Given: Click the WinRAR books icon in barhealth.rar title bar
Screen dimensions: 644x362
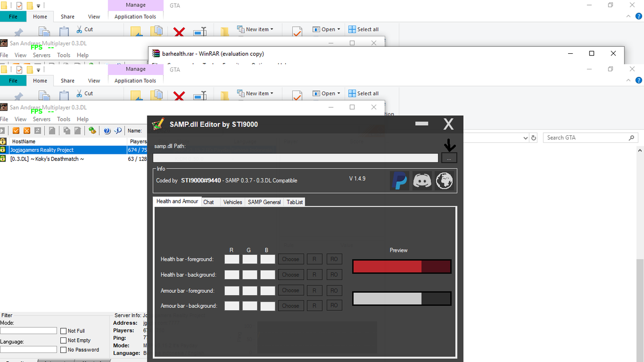Looking at the screenshot, I should tap(156, 54).
